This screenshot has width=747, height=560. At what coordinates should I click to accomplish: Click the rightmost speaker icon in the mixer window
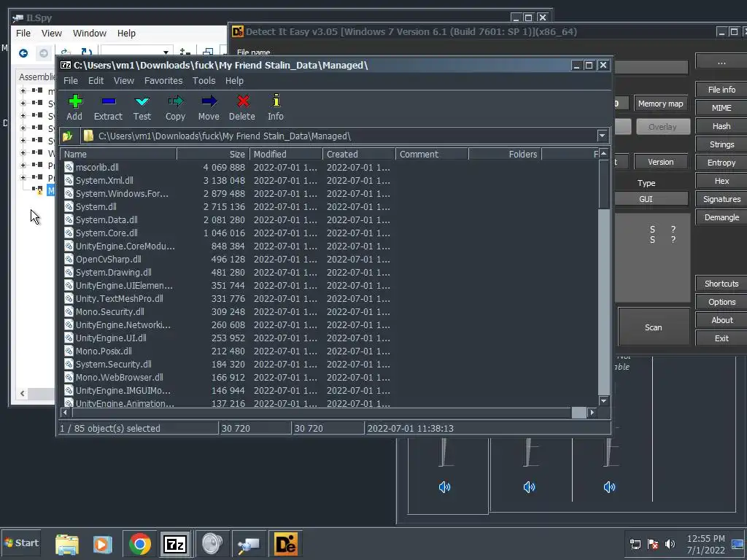[609, 486]
